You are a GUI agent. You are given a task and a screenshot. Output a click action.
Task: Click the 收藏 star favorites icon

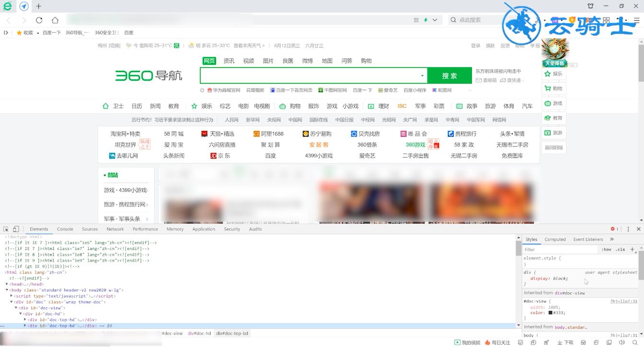tap(19, 33)
